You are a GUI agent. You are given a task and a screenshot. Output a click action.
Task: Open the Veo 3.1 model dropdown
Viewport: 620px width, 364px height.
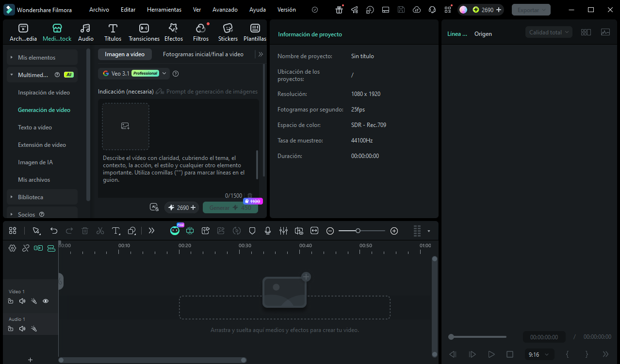pos(133,73)
